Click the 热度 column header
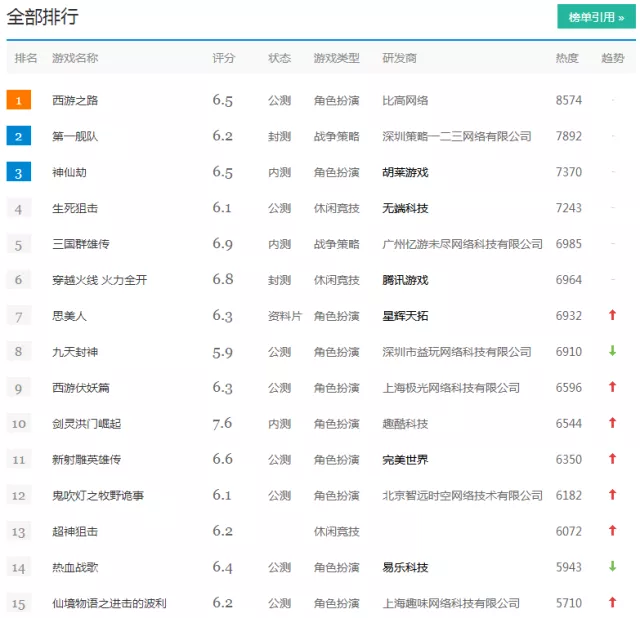This screenshot has height=618, width=640. click(x=567, y=58)
